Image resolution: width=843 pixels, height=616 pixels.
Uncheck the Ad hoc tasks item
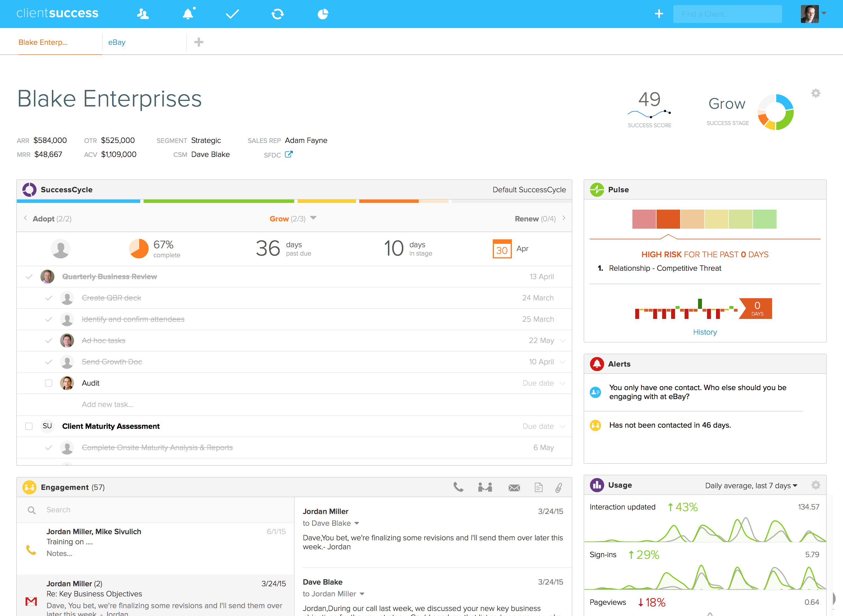(x=49, y=341)
